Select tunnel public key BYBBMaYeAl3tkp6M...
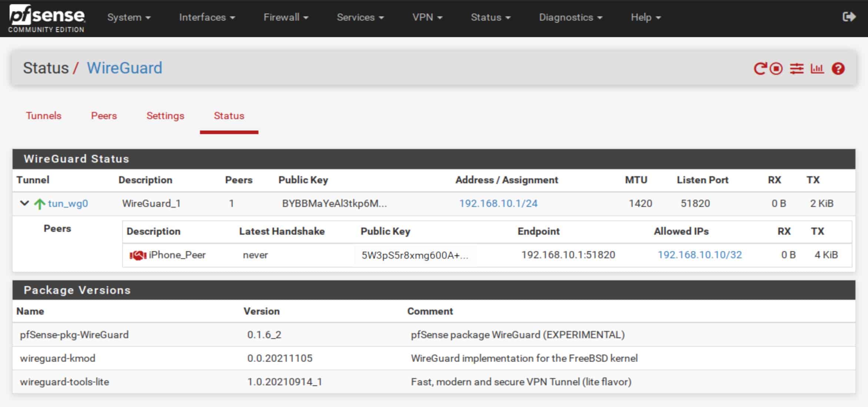 point(334,203)
